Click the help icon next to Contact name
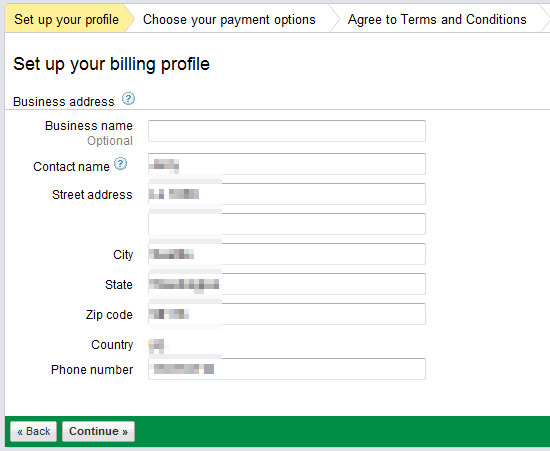Image resolution: width=550 pixels, height=451 pixels. tap(121, 164)
